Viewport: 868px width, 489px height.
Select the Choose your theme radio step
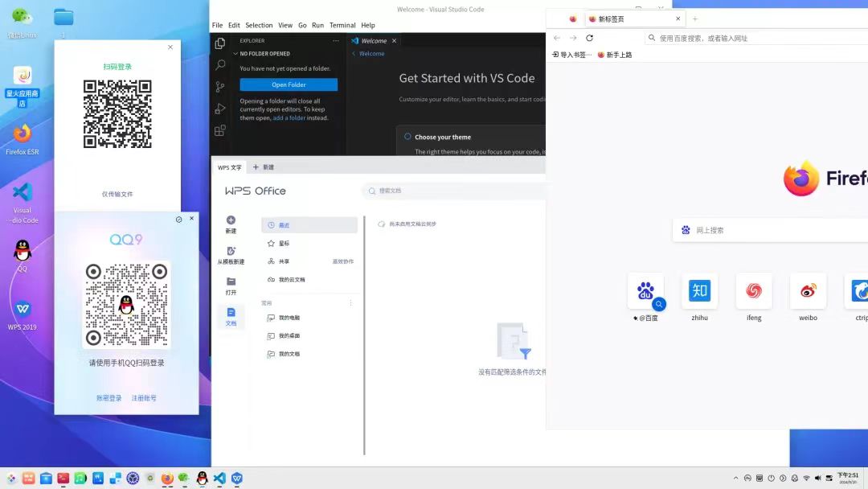click(x=407, y=137)
